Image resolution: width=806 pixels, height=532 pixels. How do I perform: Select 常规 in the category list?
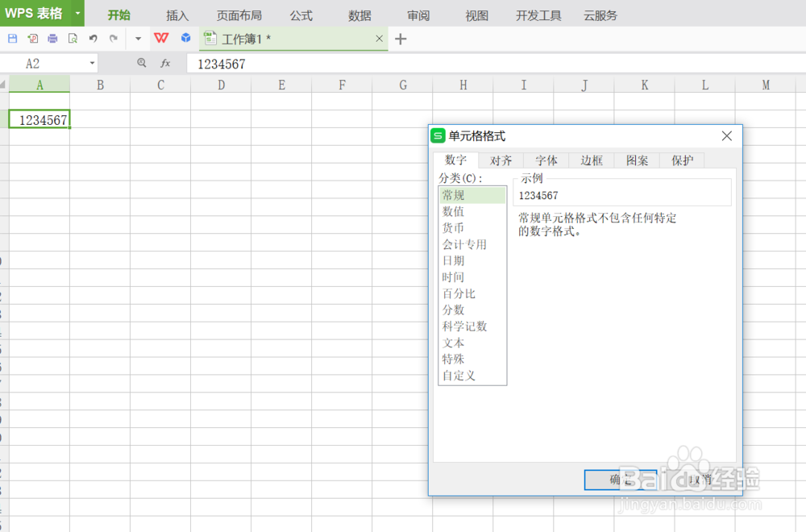pyautogui.click(x=472, y=195)
